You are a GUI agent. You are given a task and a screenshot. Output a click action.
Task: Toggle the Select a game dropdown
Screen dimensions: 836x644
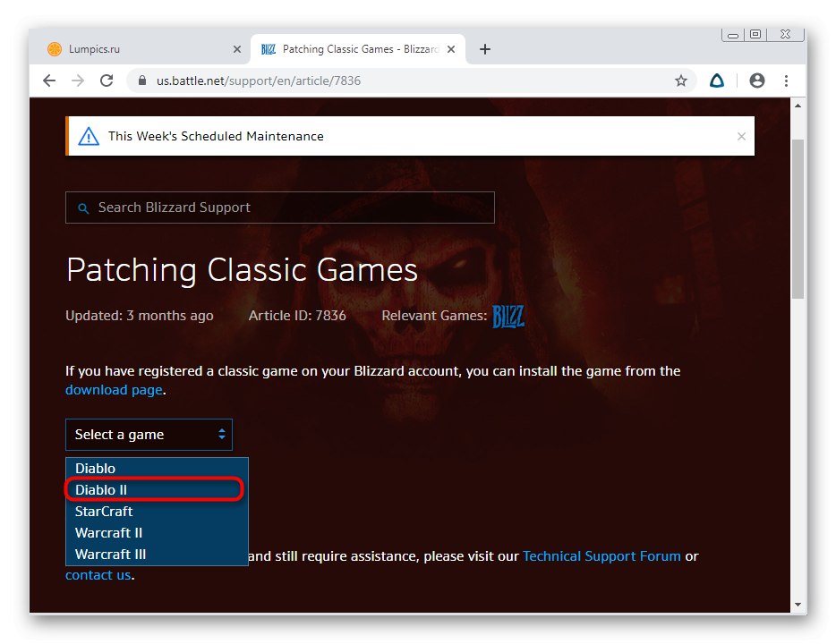click(x=149, y=435)
